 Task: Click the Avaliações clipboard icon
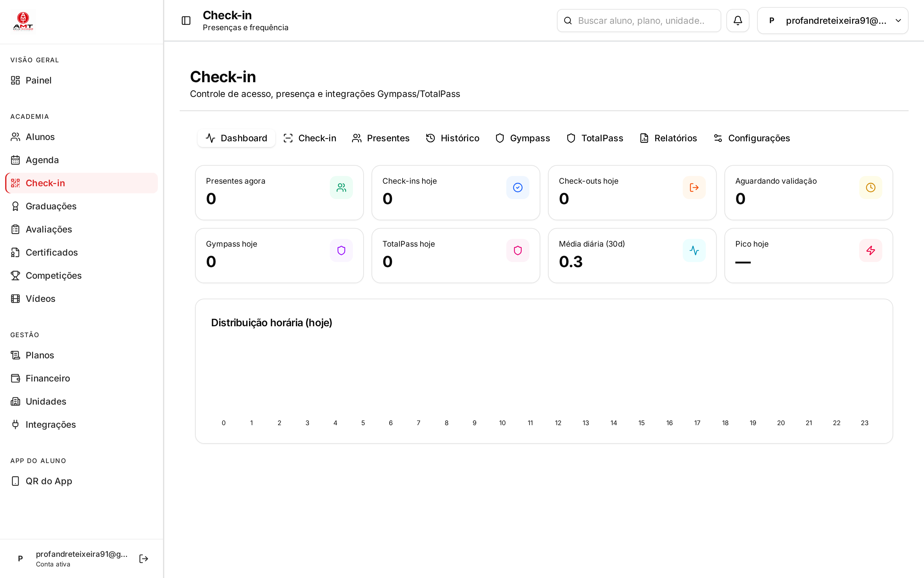(15, 229)
